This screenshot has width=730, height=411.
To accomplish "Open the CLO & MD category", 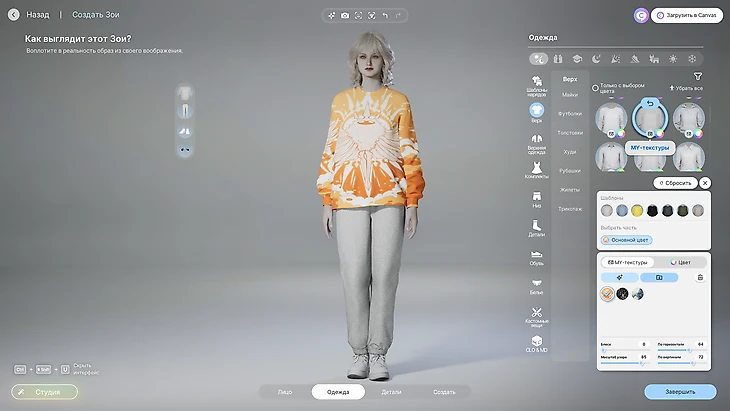I will tap(536, 344).
